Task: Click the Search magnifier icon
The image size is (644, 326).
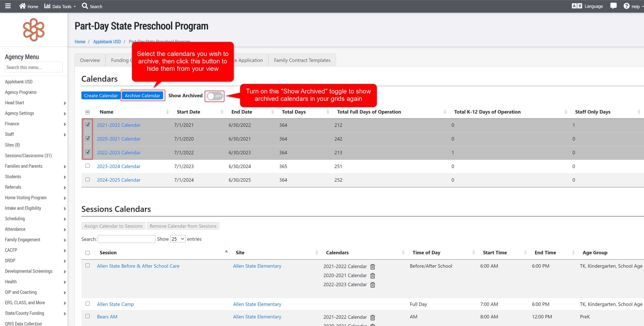Action: 85,6
